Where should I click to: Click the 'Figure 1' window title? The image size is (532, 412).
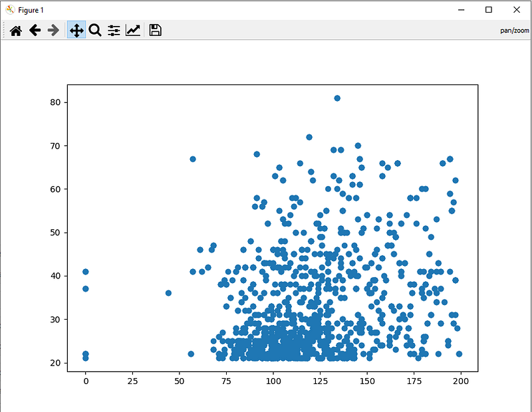31,10
